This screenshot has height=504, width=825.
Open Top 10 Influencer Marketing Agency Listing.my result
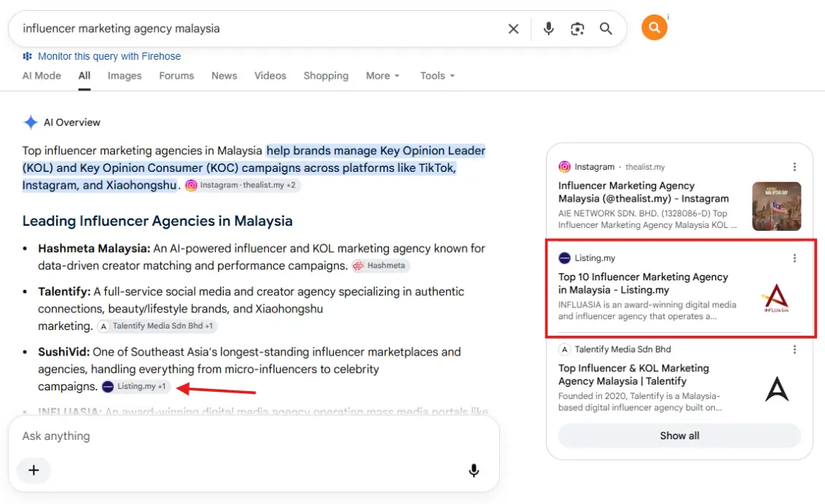pyautogui.click(x=643, y=283)
